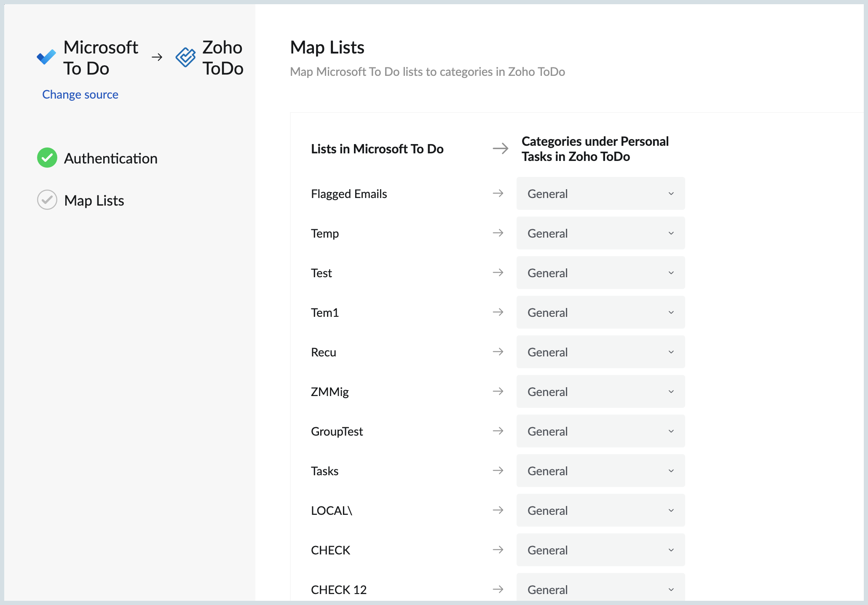Click the arrow icon in the column header

point(500,148)
